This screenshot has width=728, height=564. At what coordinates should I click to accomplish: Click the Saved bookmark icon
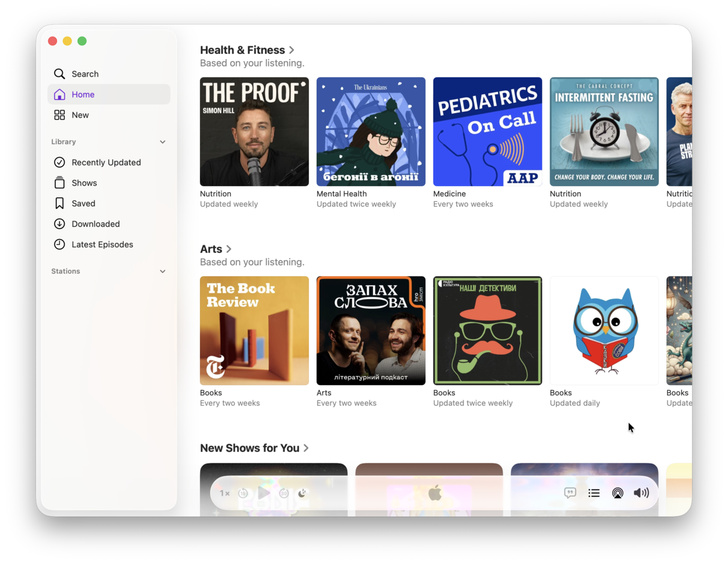59,204
